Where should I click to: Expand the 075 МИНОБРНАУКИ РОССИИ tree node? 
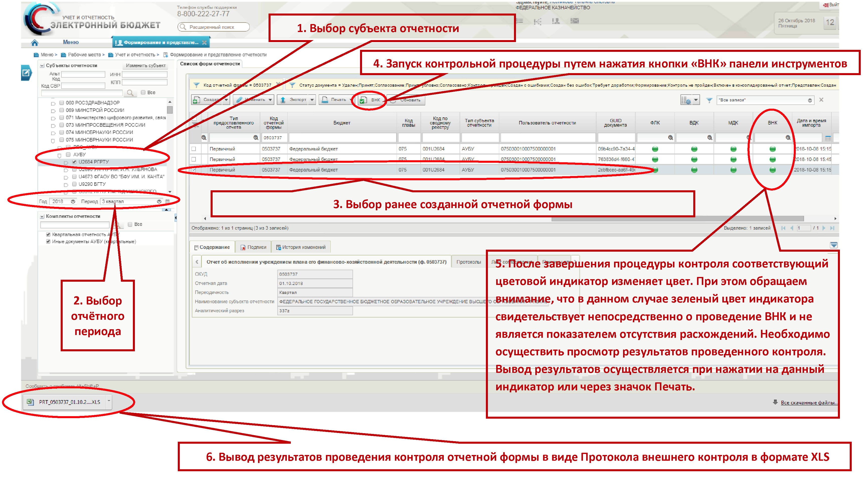pos(53,141)
